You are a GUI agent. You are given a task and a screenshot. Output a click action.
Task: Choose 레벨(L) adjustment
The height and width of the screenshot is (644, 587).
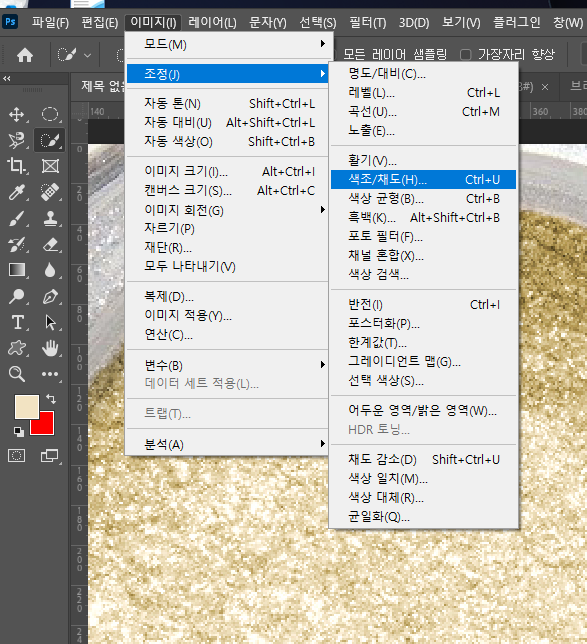pyautogui.click(x=423, y=92)
